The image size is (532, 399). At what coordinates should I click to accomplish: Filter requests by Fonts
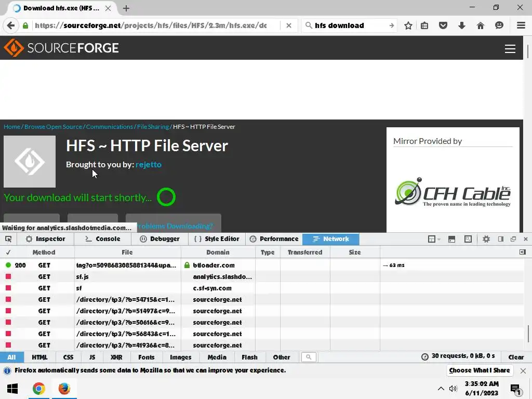pos(146,357)
